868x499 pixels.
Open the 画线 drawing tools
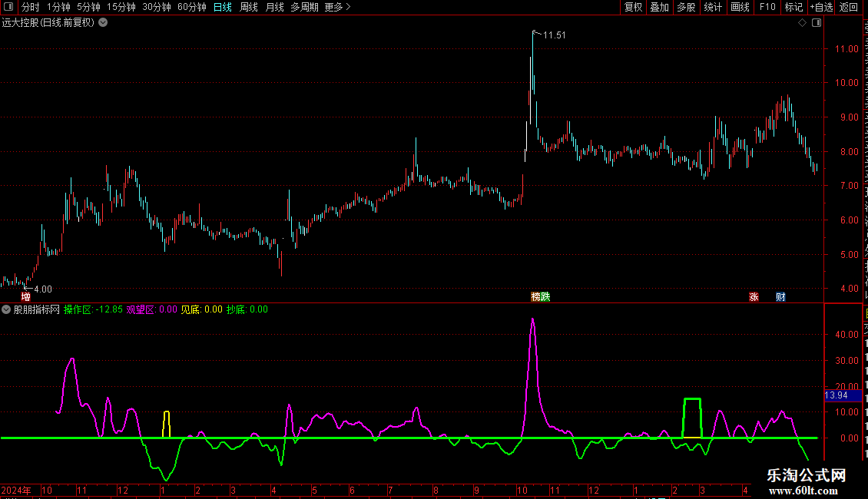click(x=740, y=7)
